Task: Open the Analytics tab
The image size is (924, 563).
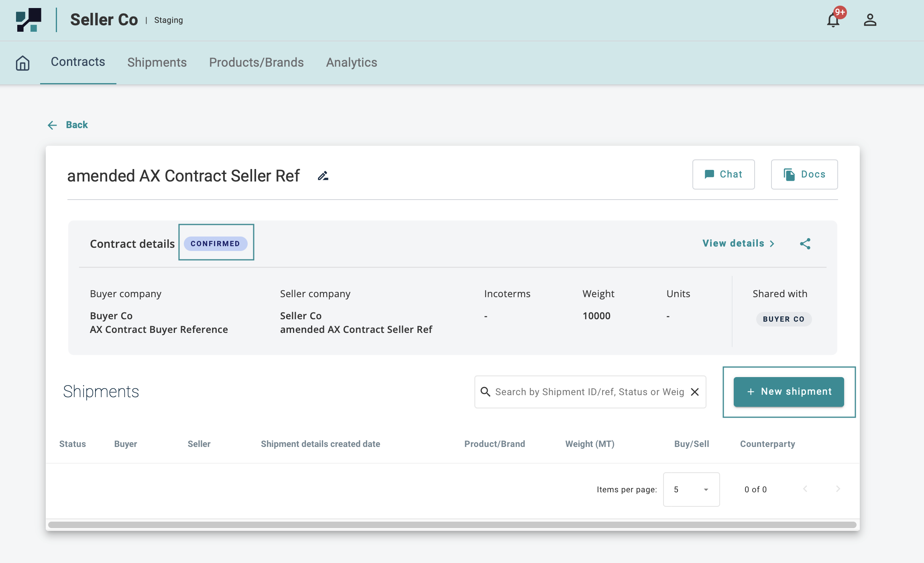Action: (352, 63)
